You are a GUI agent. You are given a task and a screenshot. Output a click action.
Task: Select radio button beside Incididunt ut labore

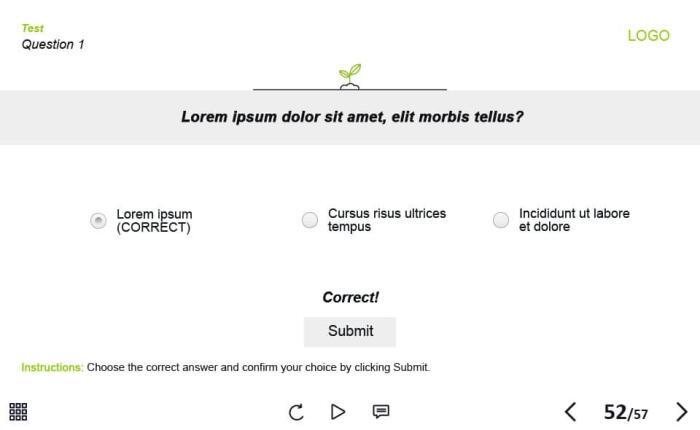501,220
